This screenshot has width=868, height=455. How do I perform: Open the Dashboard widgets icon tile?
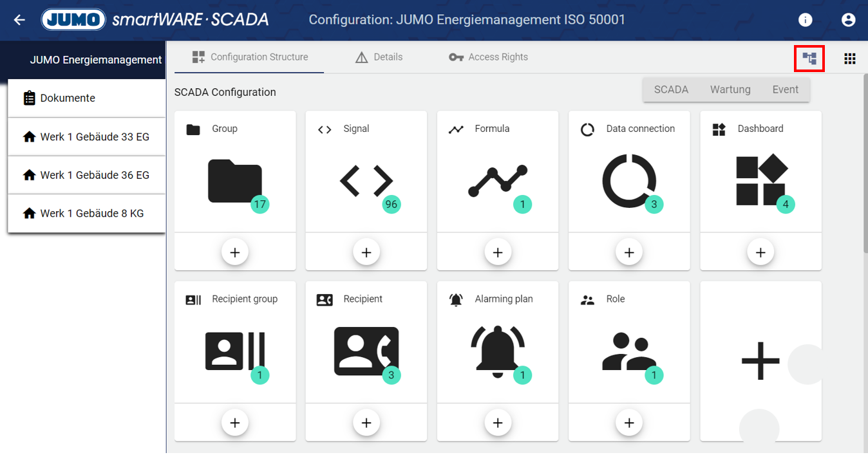(x=760, y=181)
